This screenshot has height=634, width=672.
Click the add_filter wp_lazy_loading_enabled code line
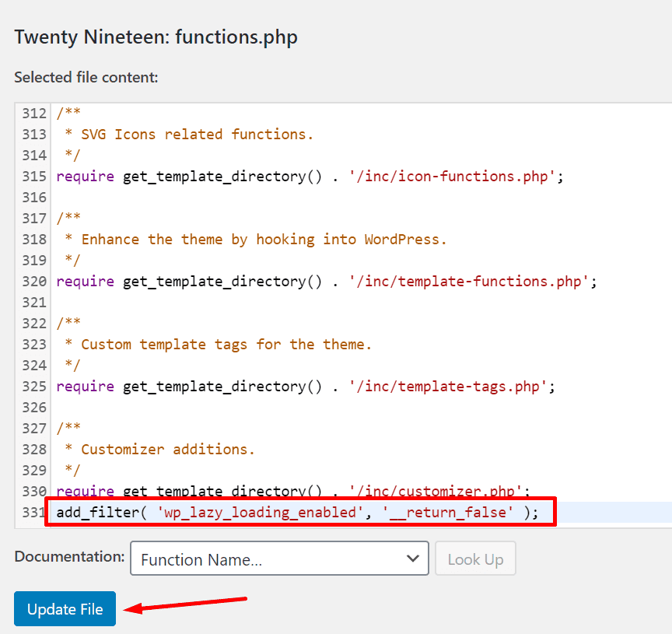click(x=297, y=513)
